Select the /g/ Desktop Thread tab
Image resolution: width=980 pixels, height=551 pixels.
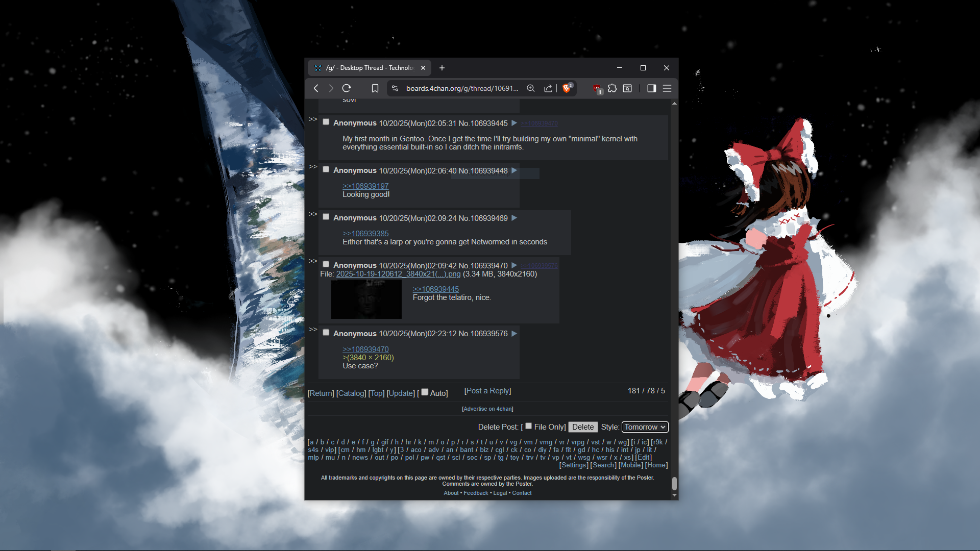[x=369, y=68]
